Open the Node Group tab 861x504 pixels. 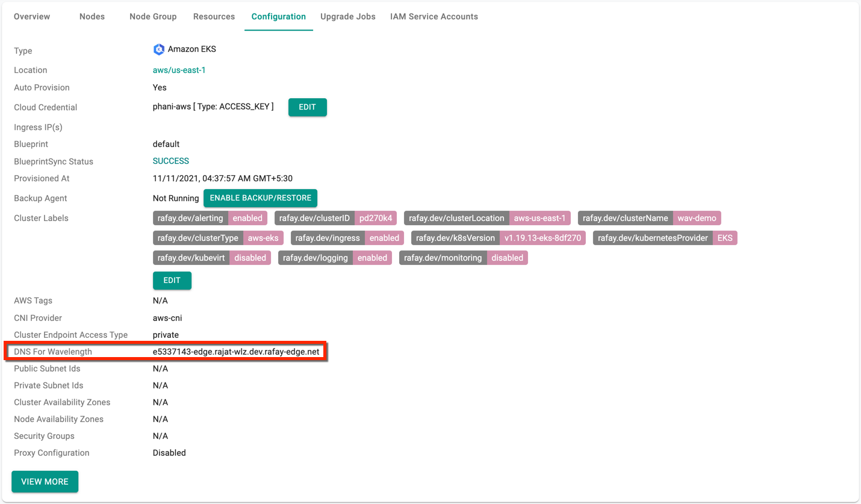pos(153,16)
